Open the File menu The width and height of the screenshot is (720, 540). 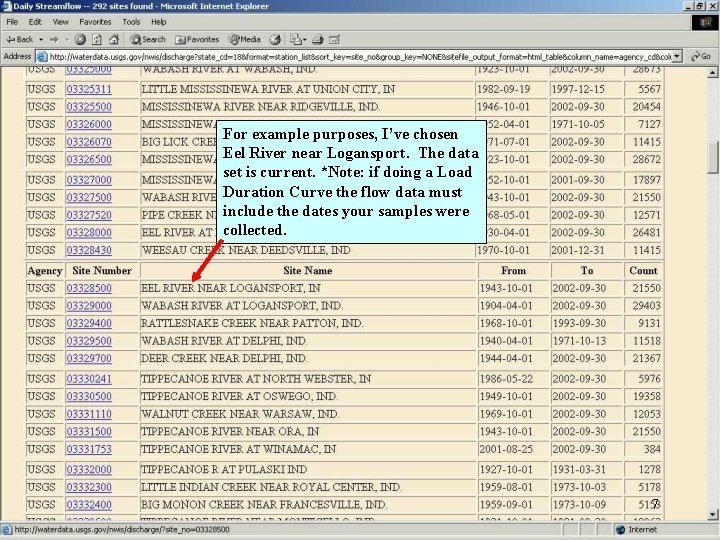click(x=12, y=22)
